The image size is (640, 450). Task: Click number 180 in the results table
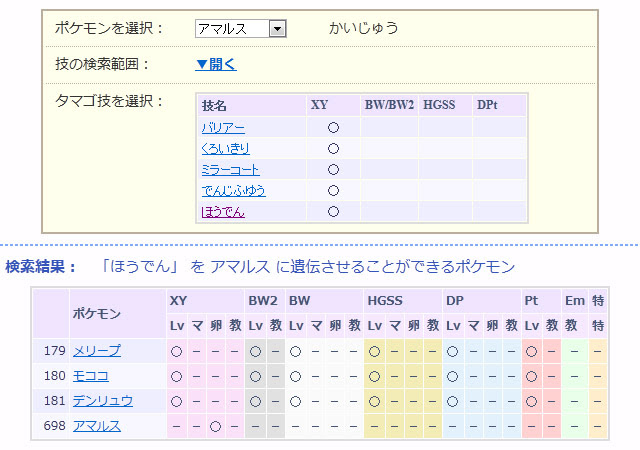(x=55, y=376)
